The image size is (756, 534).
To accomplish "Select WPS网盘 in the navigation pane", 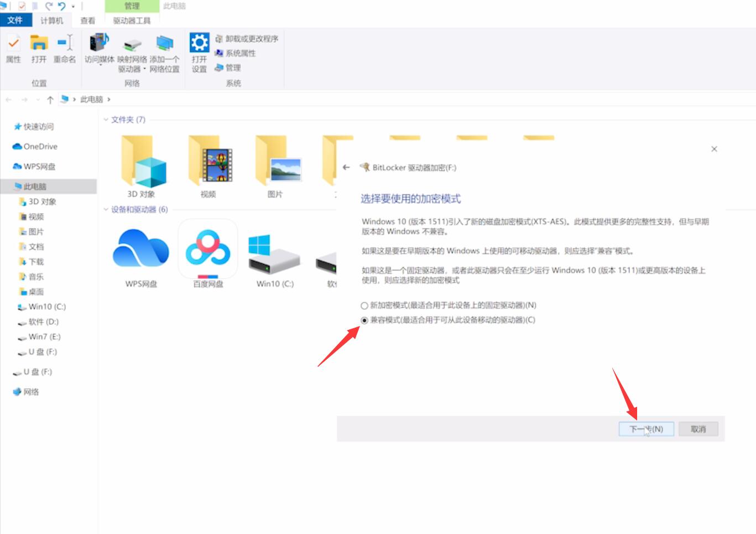I will (34, 167).
